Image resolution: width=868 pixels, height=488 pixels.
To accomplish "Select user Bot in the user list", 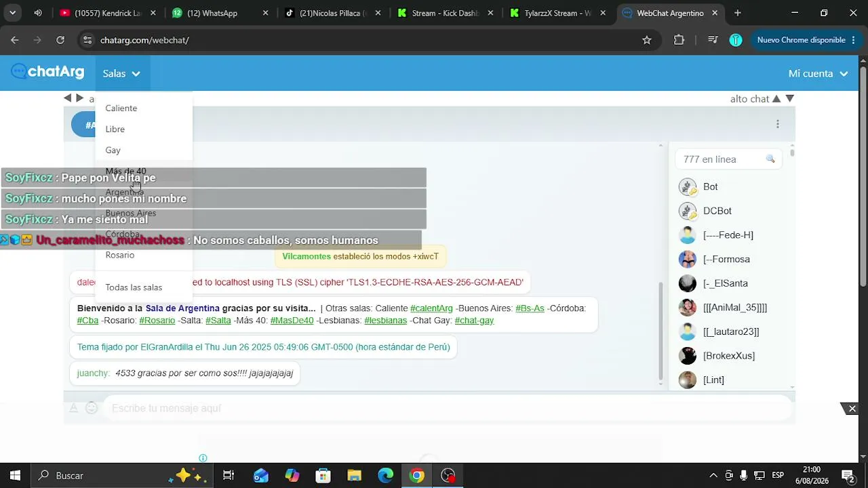I will (711, 186).
